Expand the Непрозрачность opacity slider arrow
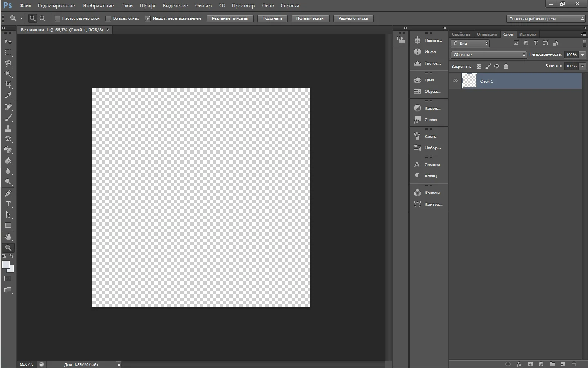This screenshot has height=368, width=588. tap(583, 55)
